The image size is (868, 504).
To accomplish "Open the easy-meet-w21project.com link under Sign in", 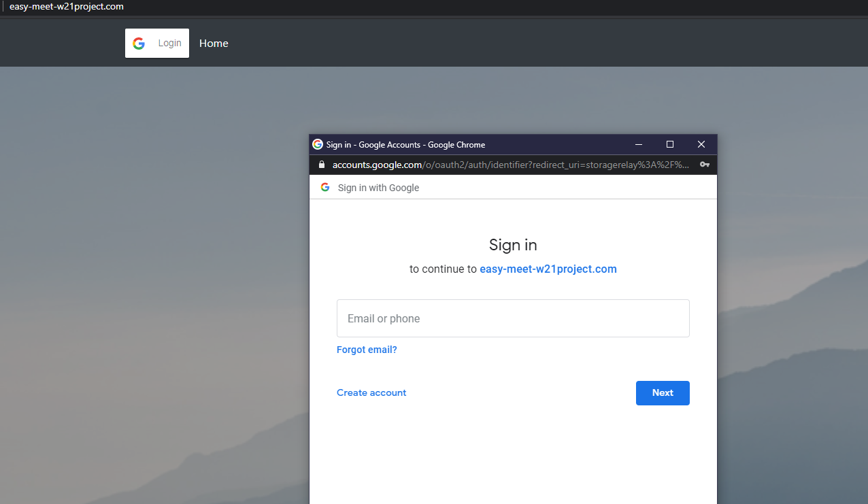I will 548,269.
